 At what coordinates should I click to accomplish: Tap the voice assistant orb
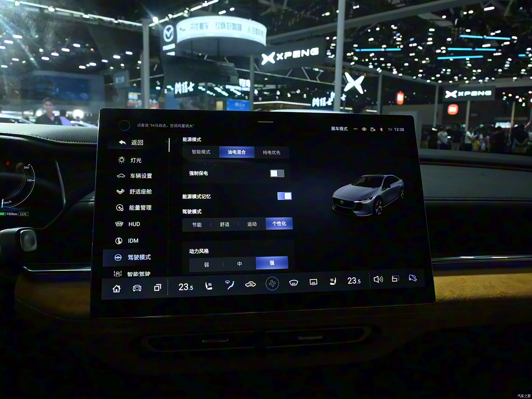coord(124,126)
